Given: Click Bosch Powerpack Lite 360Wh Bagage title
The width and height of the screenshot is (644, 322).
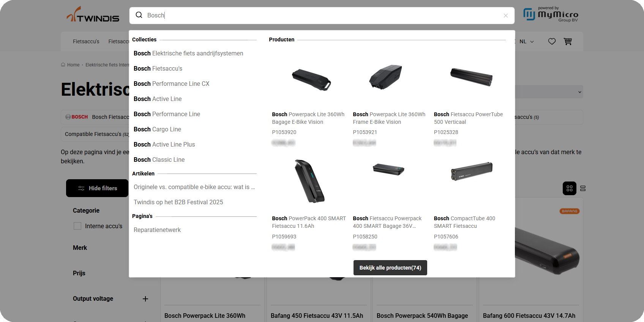Looking at the screenshot, I should point(308,118).
